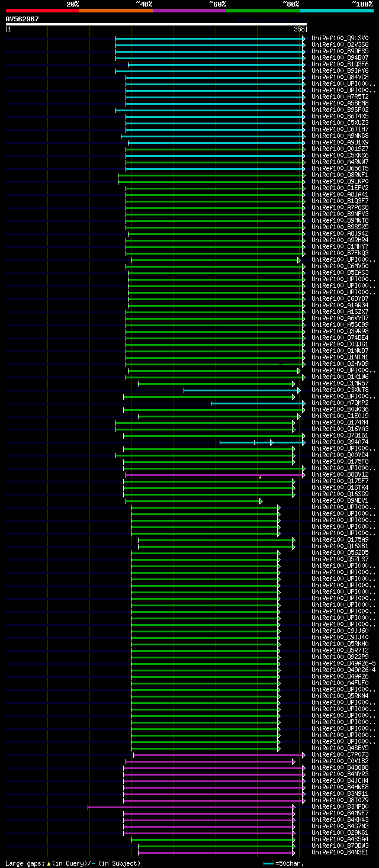Image resolution: width=379 pixels, height=868 pixels.
Task: Click the UniRef100_Q49A26-5 isoform label
Action: coord(343,664)
